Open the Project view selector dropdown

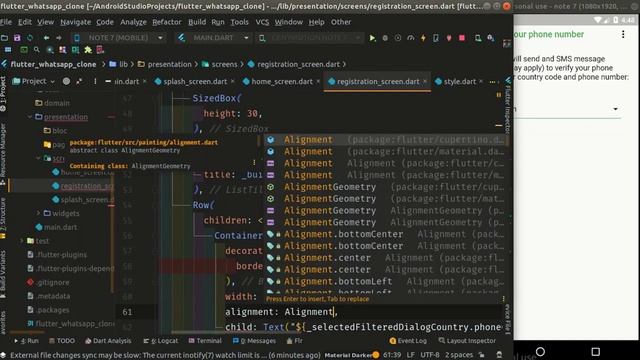[33, 81]
